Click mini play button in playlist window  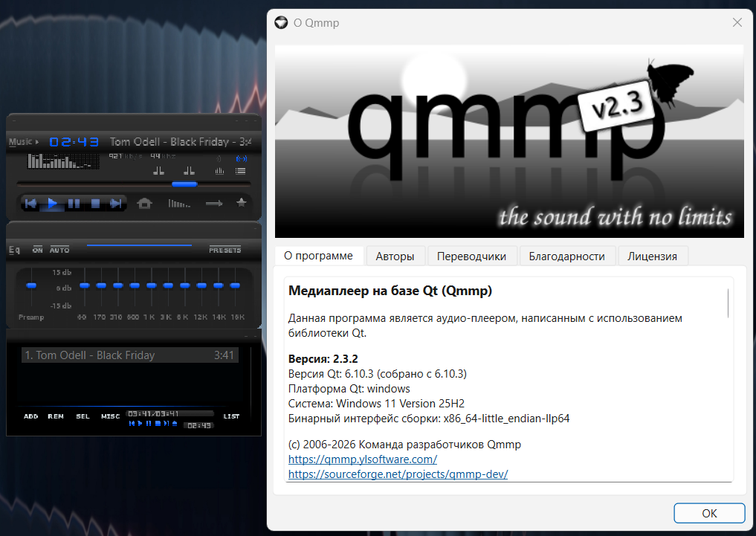[140, 423]
